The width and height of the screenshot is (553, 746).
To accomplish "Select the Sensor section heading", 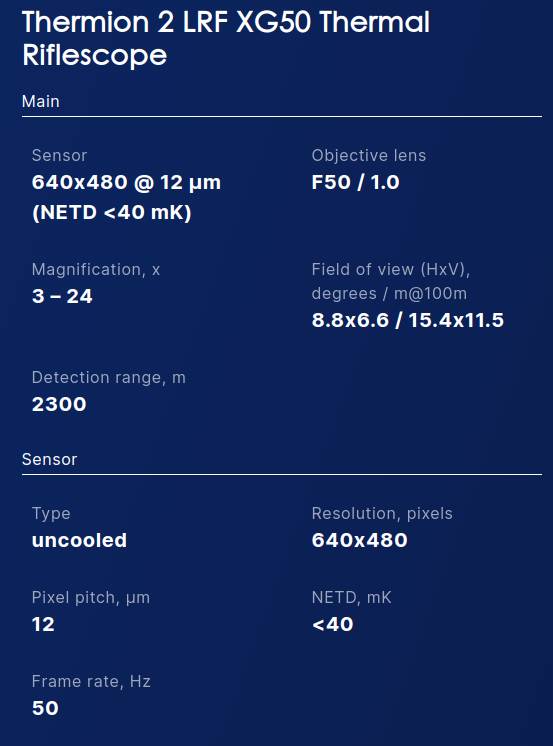I will click(49, 460).
